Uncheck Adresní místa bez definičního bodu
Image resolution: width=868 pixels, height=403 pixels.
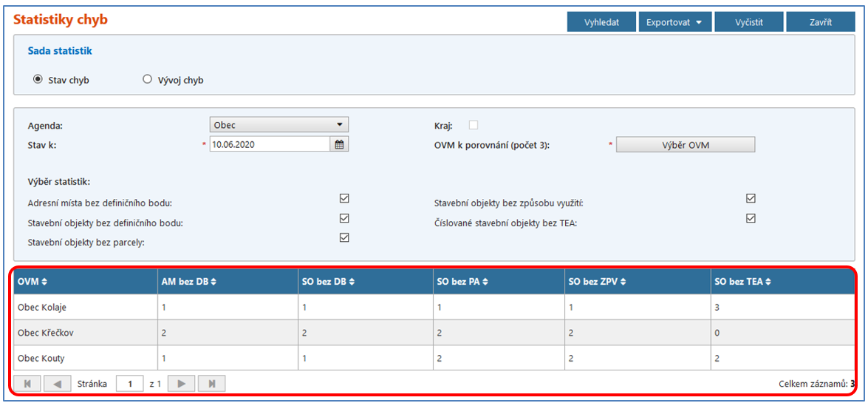(x=344, y=199)
